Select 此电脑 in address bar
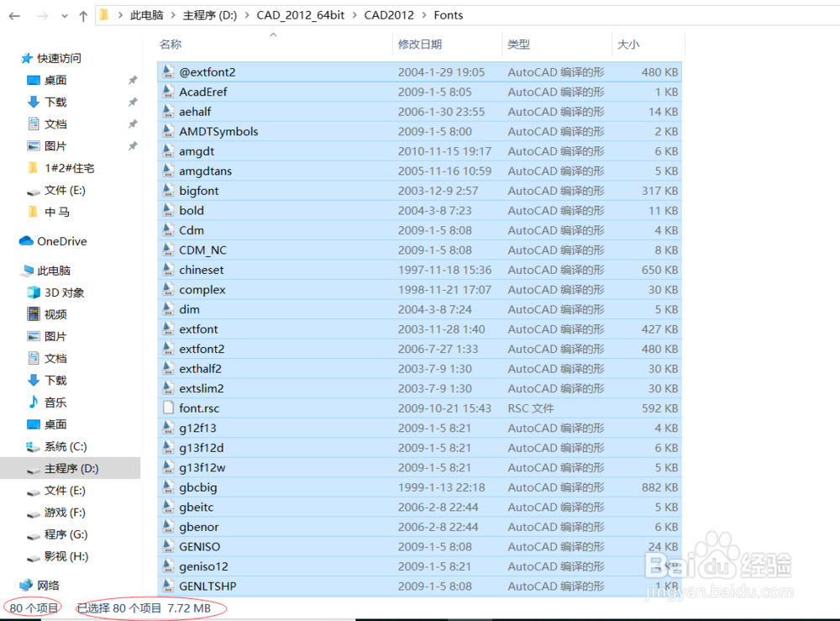840x621 pixels. 146,15
